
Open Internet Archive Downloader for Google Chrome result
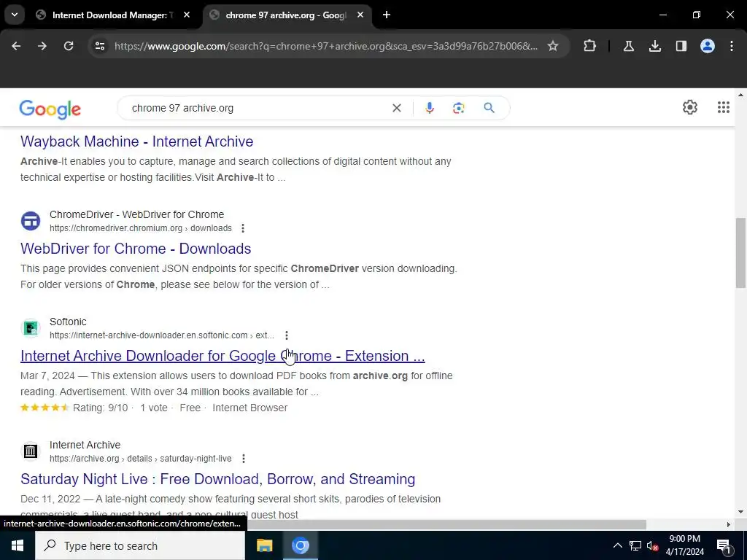pyautogui.click(x=222, y=356)
